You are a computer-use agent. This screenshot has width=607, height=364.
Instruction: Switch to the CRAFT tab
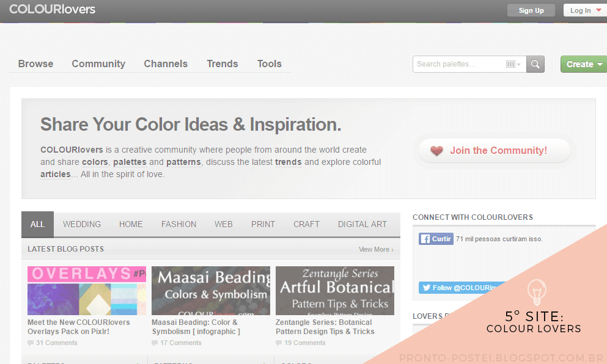click(x=306, y=224)
